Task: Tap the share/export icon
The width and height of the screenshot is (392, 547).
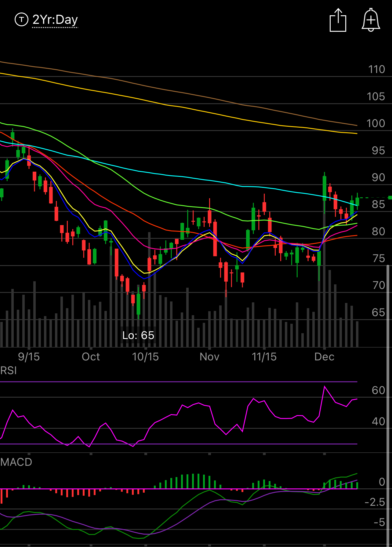Action: (x=338, y=20)
